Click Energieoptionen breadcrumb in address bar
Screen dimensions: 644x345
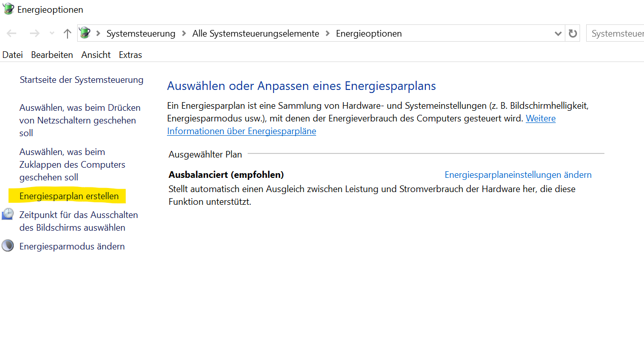pos(369,34)
